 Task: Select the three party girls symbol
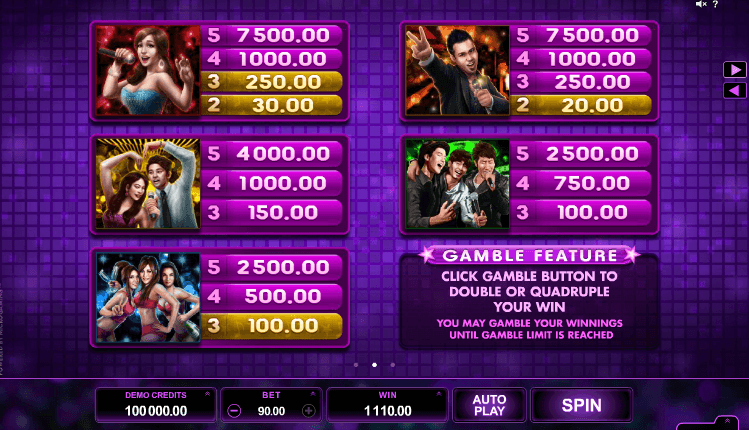148,298
